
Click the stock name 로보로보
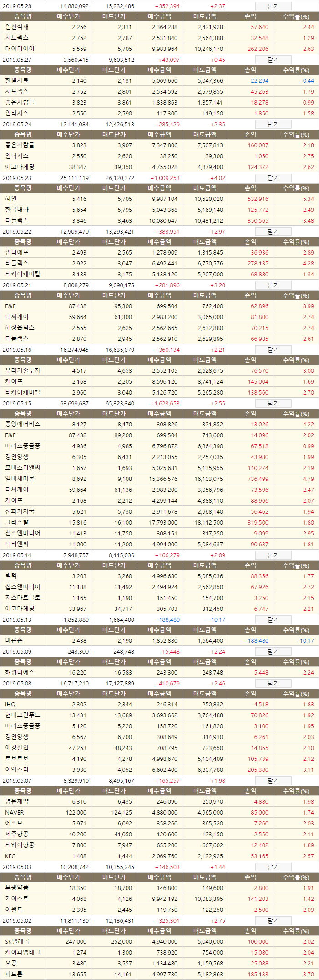[17, 759]
